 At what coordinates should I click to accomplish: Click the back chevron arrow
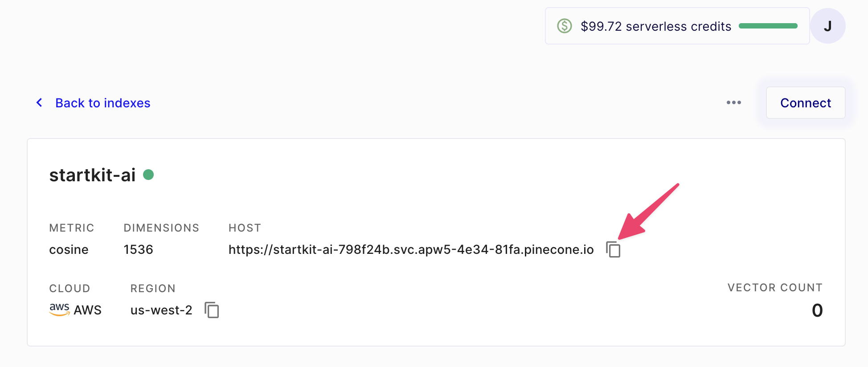(x=40, y=103)
